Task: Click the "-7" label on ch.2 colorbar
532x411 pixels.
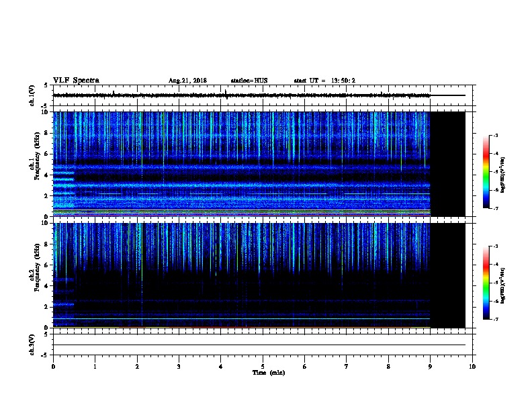Action: click(495, 319)
